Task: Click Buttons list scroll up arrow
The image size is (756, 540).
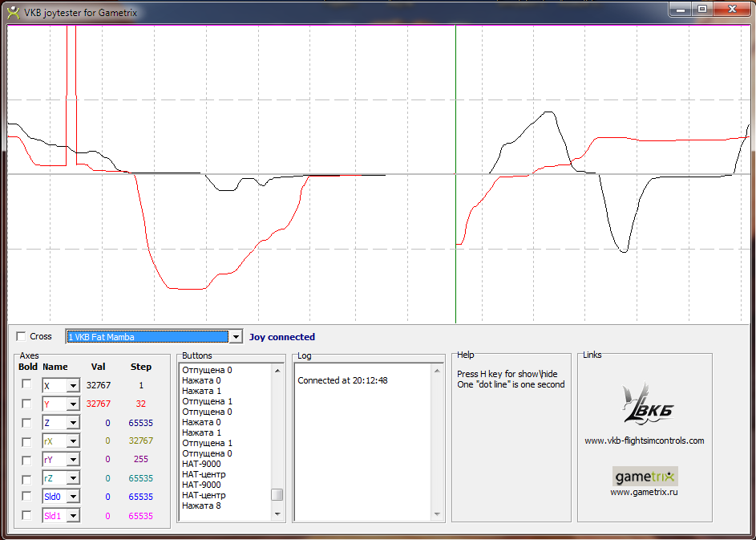Action: tap(277, 370)
